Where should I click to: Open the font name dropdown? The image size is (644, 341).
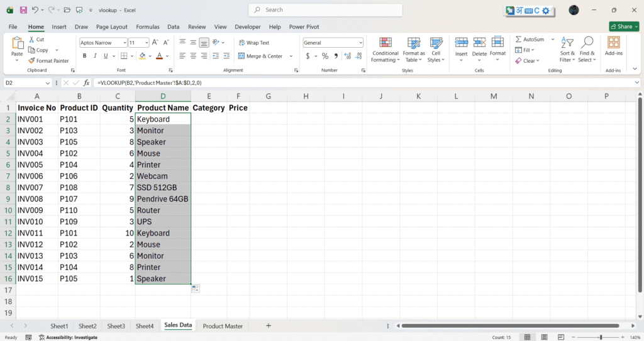125,43
